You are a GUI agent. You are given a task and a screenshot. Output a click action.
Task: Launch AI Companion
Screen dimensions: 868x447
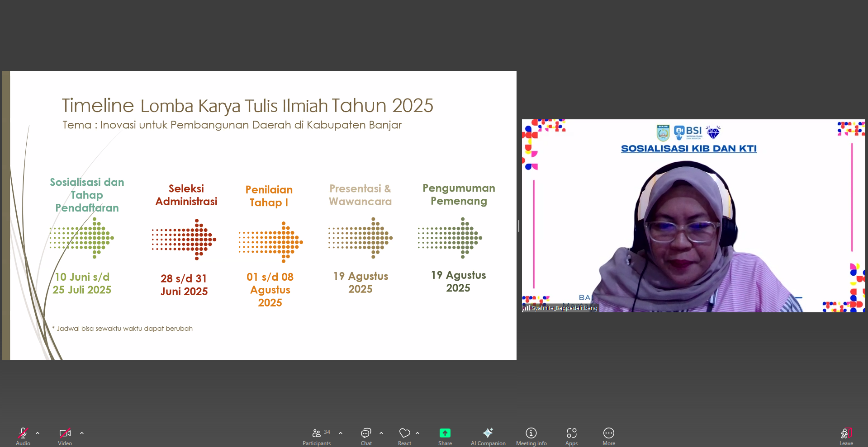488,436
